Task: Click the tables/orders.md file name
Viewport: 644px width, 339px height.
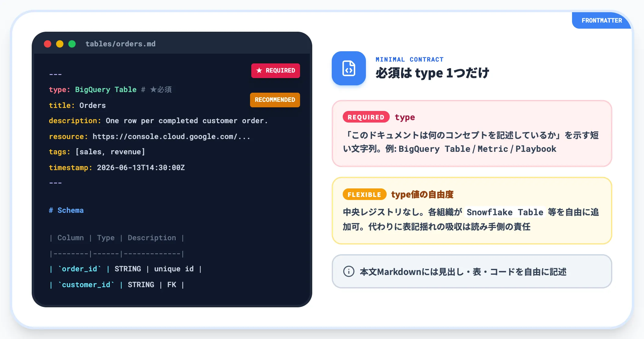Action: [120, 44]
